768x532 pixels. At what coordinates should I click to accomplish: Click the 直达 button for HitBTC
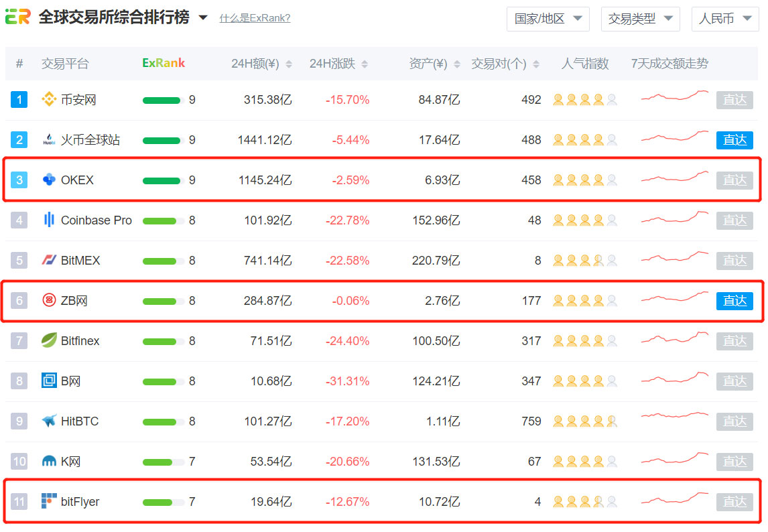pyautogui.click(x=734, y=421)
